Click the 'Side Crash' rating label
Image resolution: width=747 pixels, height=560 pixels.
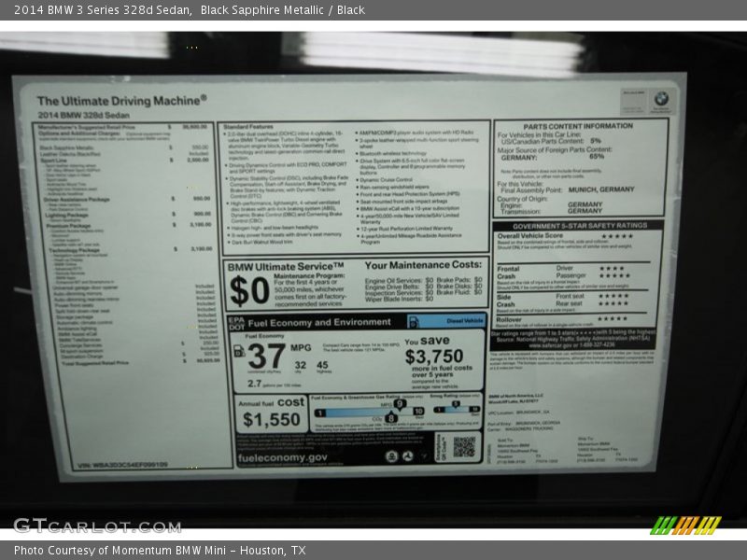(x=505, y=301)
